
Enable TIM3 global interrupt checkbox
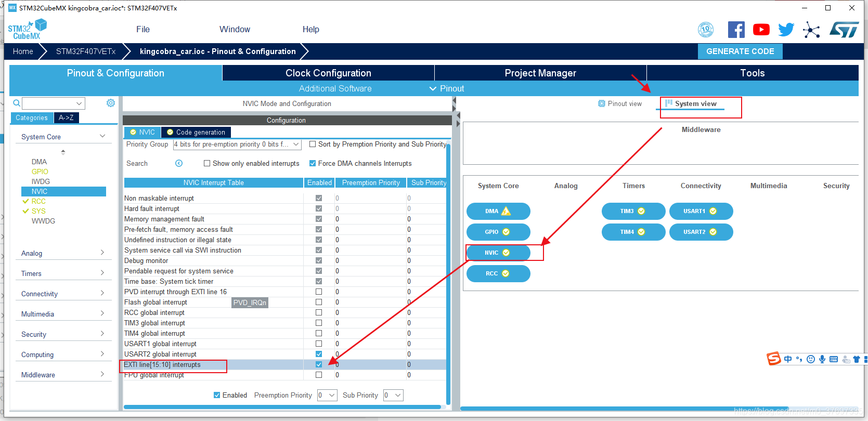pos(319,323)
